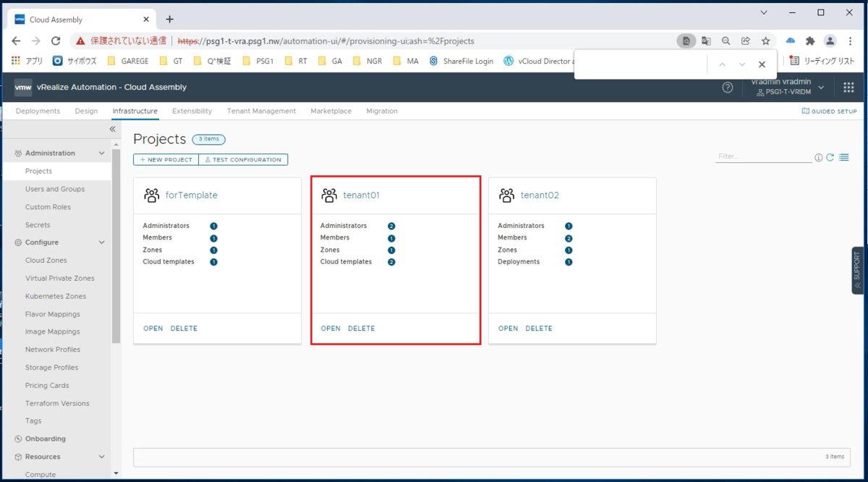
Task: Click the tenant01 project title link
Action: pyautogui.click(x=362, y=195)
